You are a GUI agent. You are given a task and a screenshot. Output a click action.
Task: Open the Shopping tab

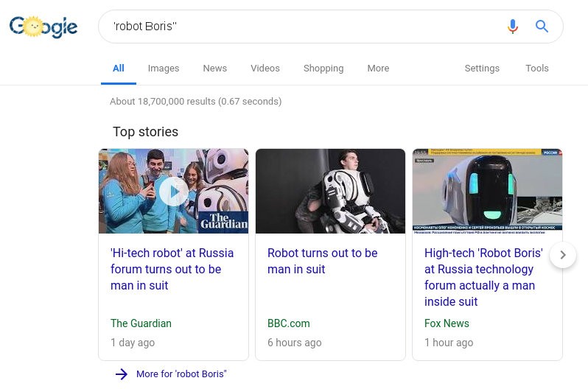(x=323, y=69)
